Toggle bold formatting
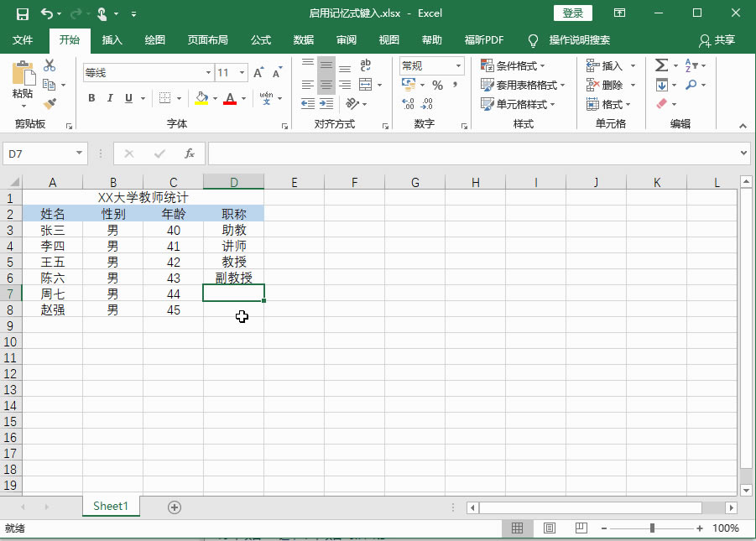The height and width of the screenshot is (541, 756). (91, 97)
